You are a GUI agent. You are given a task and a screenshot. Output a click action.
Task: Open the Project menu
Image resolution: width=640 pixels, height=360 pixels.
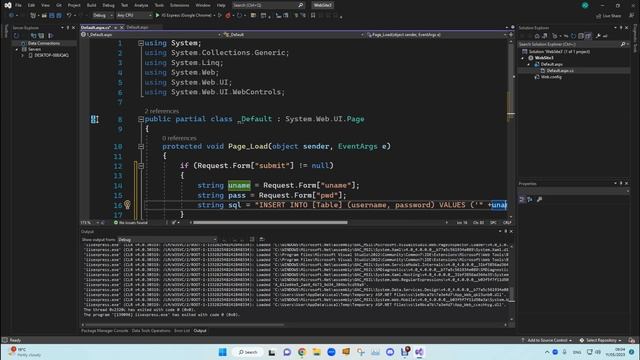(74, 5)
